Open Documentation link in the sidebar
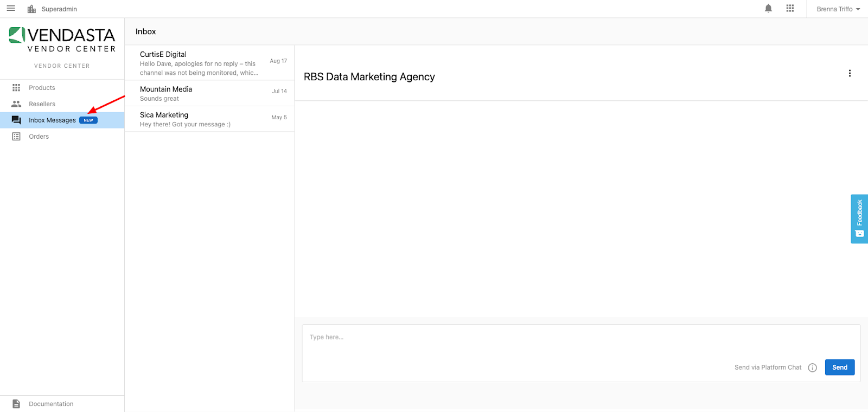Viewport: 868px width, 412px height. [x=62, y=404]
